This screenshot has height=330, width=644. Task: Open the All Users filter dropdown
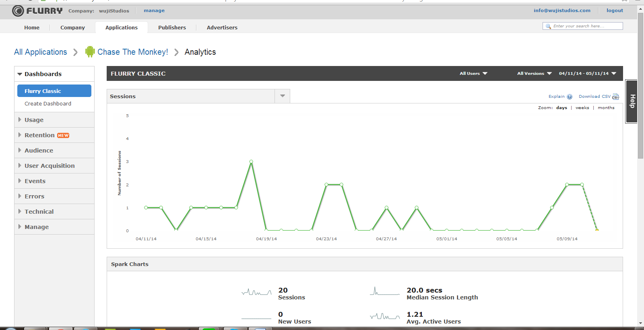473,74
